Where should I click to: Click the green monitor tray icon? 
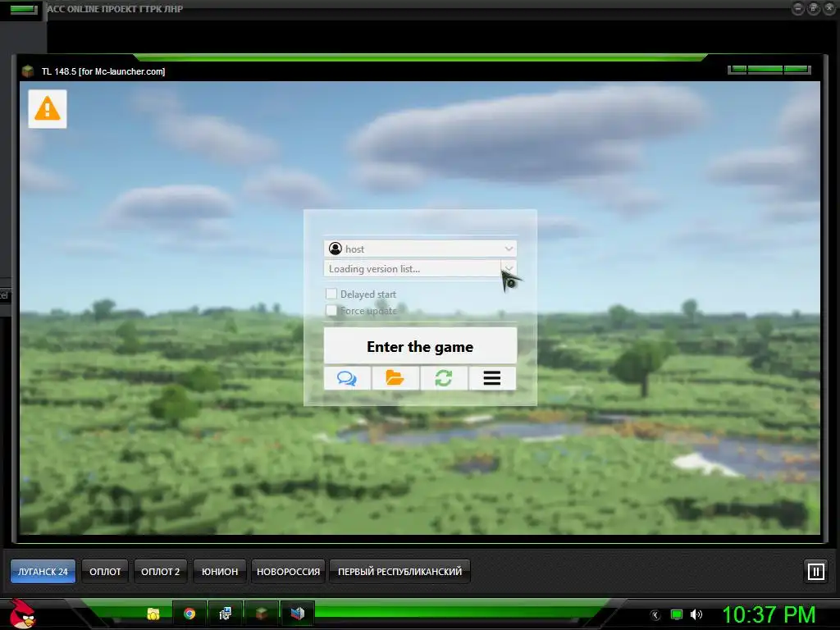(x=677, y=615)
